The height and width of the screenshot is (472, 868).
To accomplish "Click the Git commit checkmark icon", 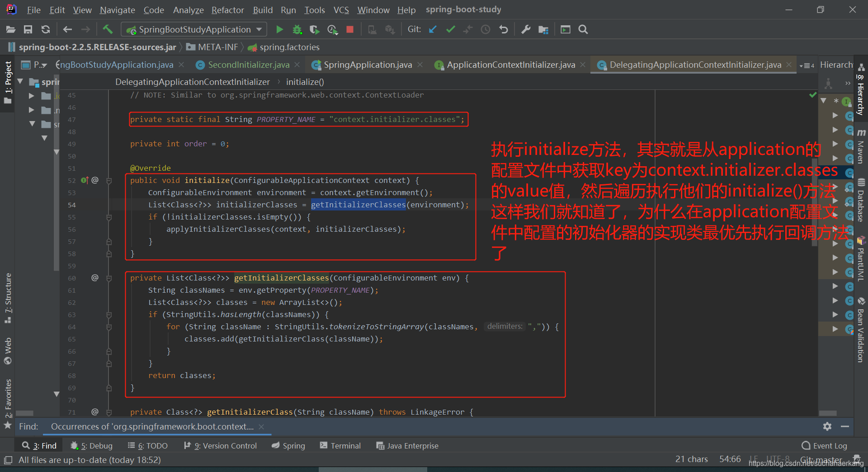I will pyautogui.click(x=450, y=29).
